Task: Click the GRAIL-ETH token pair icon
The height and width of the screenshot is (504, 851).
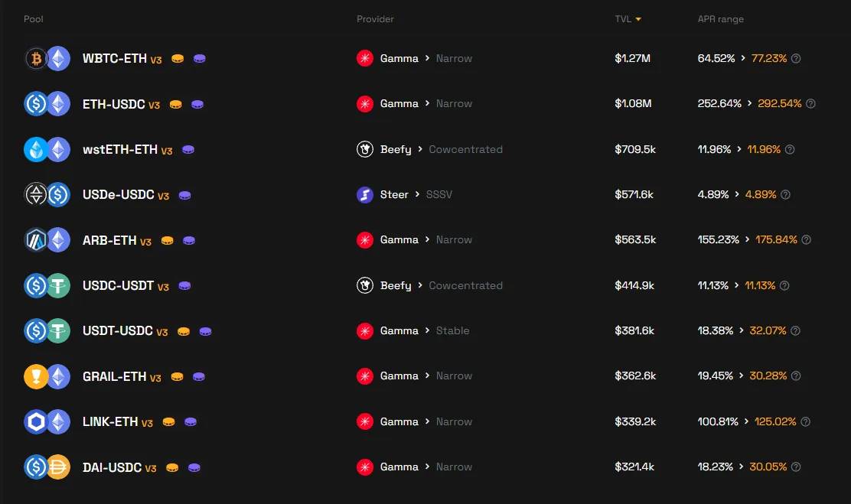Action: [x=47, y=376]
